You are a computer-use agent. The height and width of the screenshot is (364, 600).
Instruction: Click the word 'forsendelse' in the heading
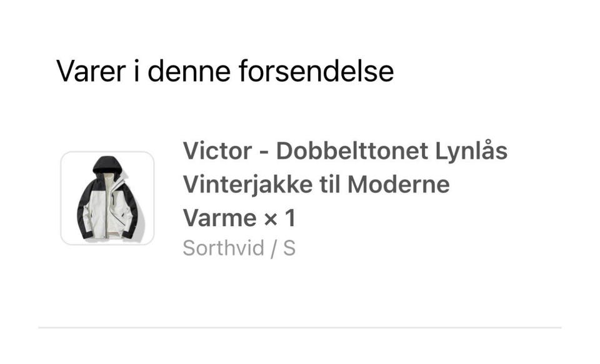tap(316, 71)
